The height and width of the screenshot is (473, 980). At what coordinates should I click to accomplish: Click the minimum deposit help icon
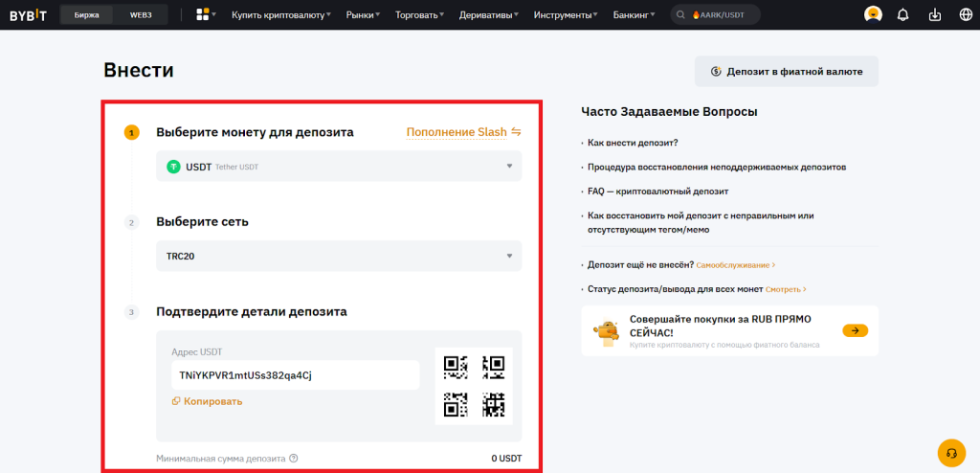pyautogui.click(x=294, y=459)
